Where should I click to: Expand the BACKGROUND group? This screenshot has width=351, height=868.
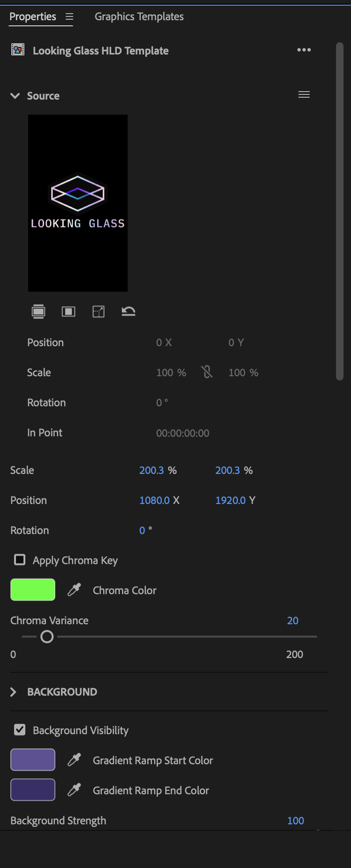14,692
